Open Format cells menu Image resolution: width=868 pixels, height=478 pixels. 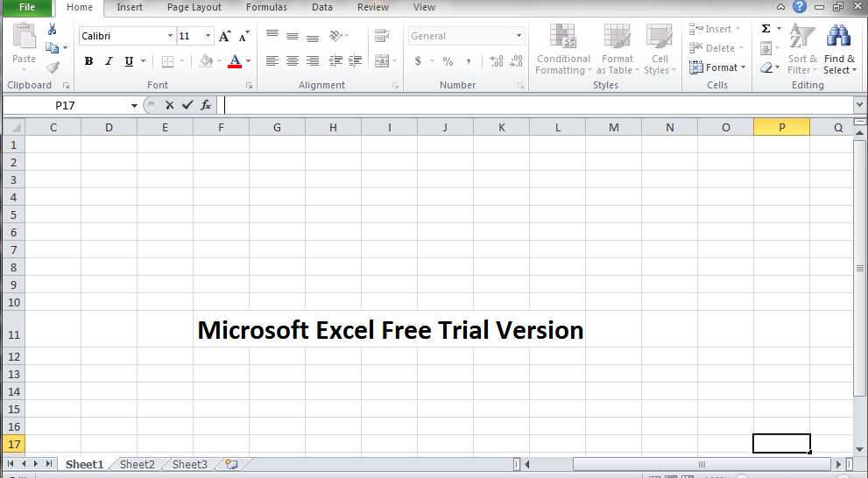coord(716,67)
